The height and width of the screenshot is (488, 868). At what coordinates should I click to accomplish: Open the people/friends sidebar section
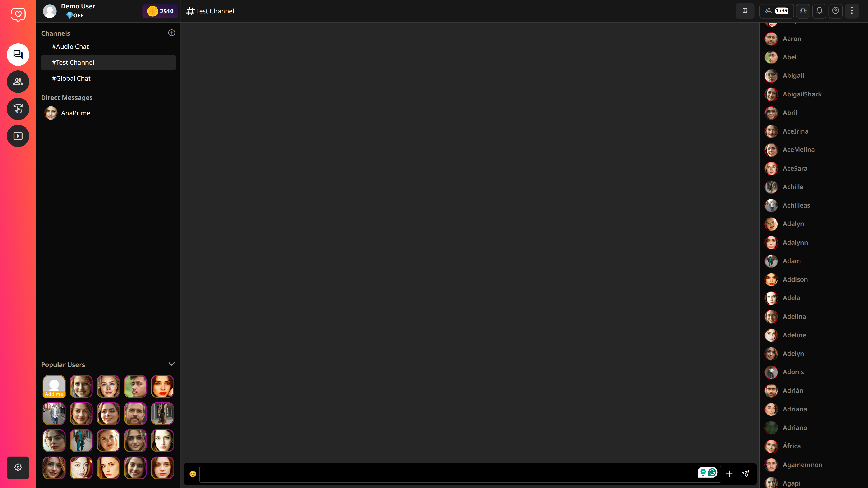click(x=18, y=82)
